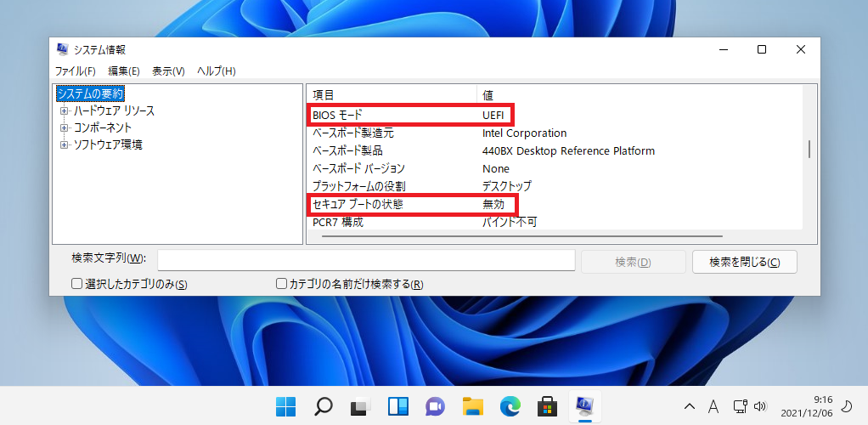The width and height of the screenshot is (868, 425).
Task: Click the 9:16 clock and date
Action: [x=809, y=406]
